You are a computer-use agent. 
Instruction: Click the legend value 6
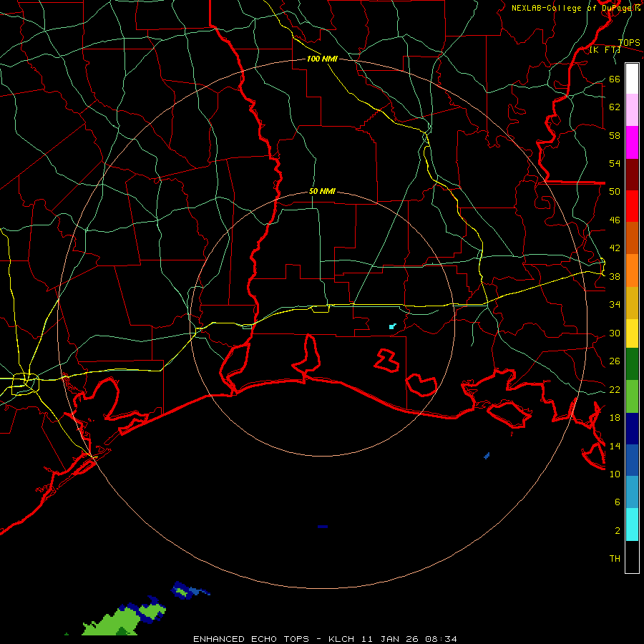tap(618, 502)
